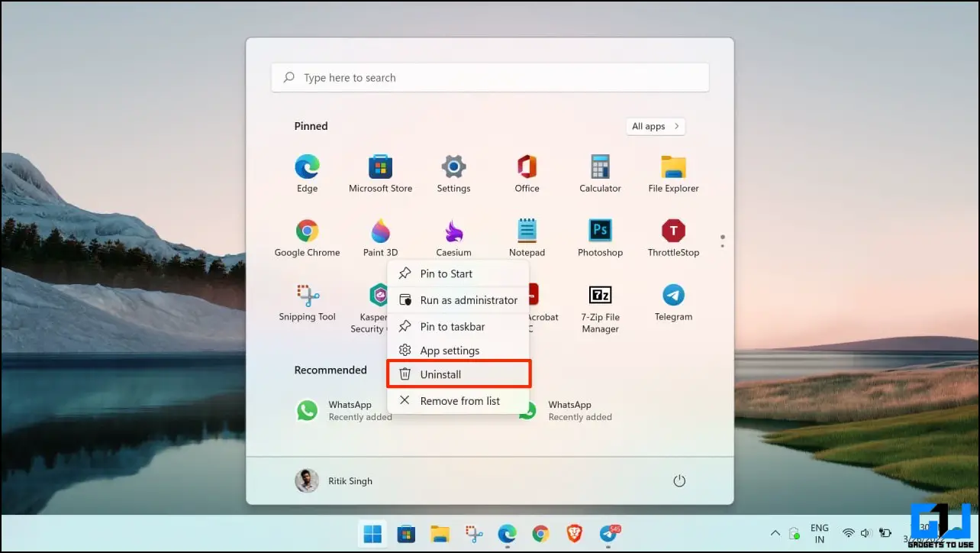Open Telegram from pinned apps

tap(673, 303)
